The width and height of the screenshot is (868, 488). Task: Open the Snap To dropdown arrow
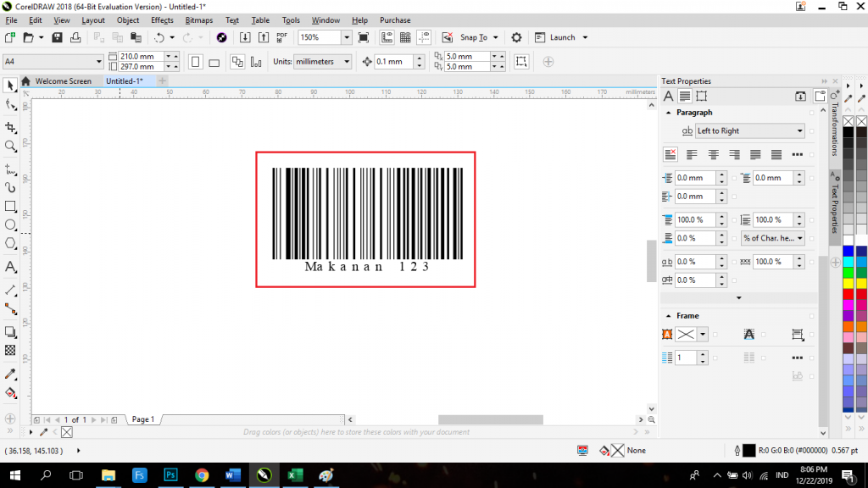coord(495,37)
